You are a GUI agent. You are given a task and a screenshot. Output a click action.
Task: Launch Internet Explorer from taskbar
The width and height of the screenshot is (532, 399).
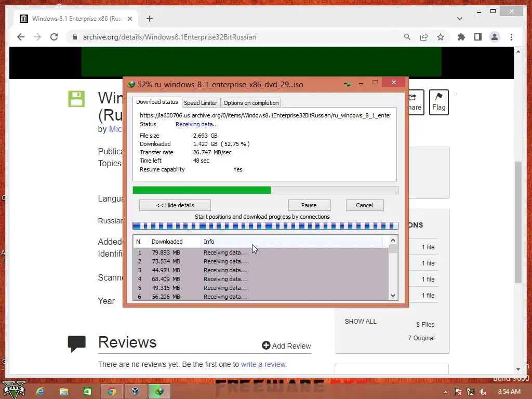40,391
